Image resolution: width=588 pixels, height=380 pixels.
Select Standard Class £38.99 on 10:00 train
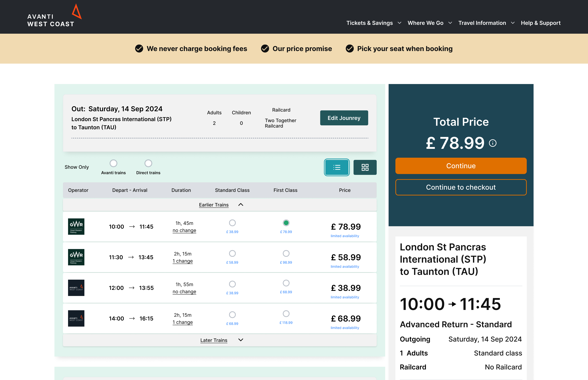click(232, 223)
